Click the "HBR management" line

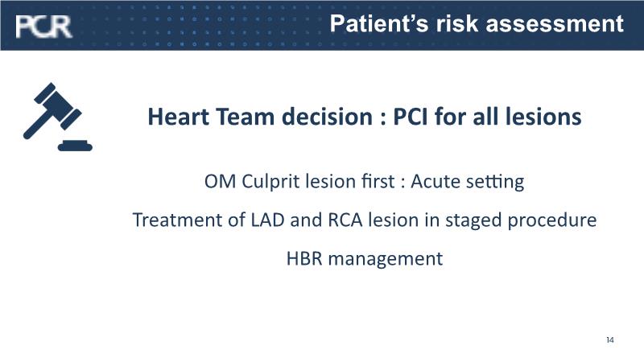coord(365,258)
